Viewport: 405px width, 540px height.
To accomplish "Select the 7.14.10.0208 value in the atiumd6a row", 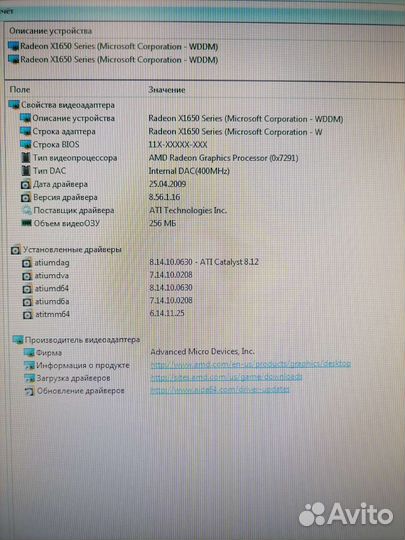I will [x=171, y=300].
